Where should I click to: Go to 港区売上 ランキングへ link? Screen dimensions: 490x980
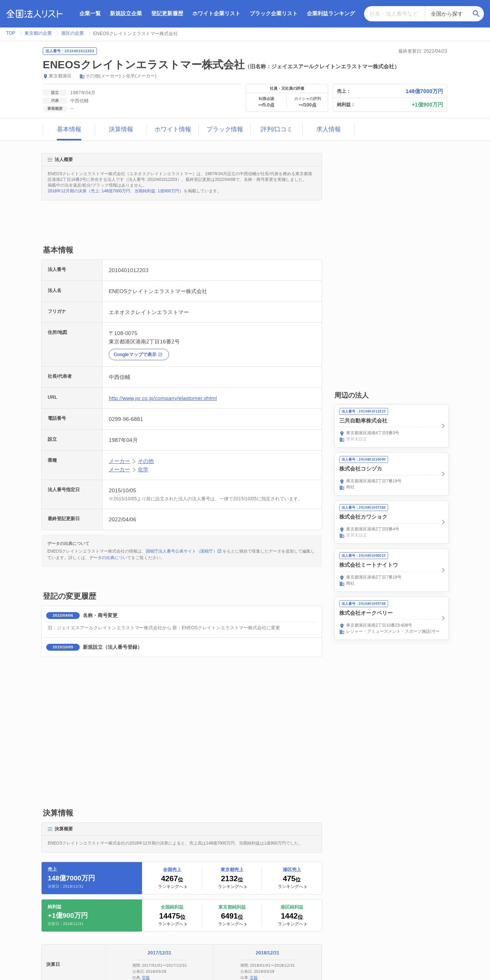pos(292,887)
